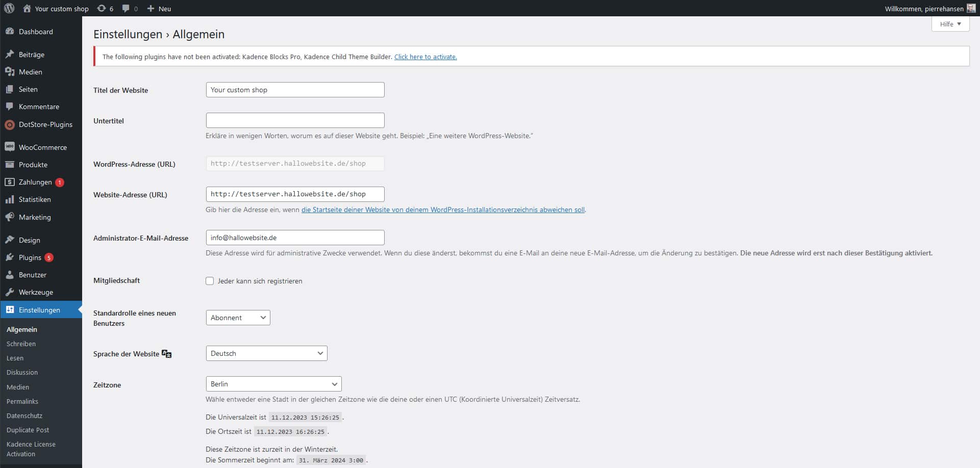Click the Zahlungen icon with badge
The width and height of the screenshot is (980, 468).
click(x=10, y=182)
